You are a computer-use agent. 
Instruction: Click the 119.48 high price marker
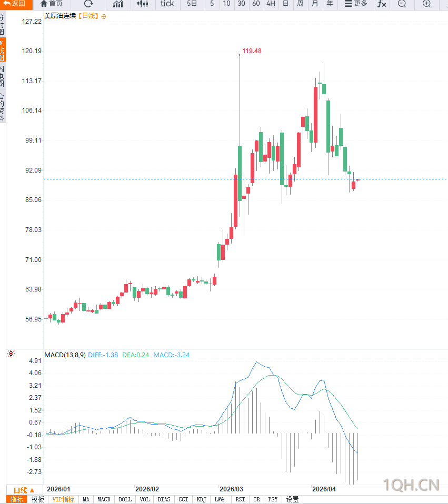tap(252, 51)
